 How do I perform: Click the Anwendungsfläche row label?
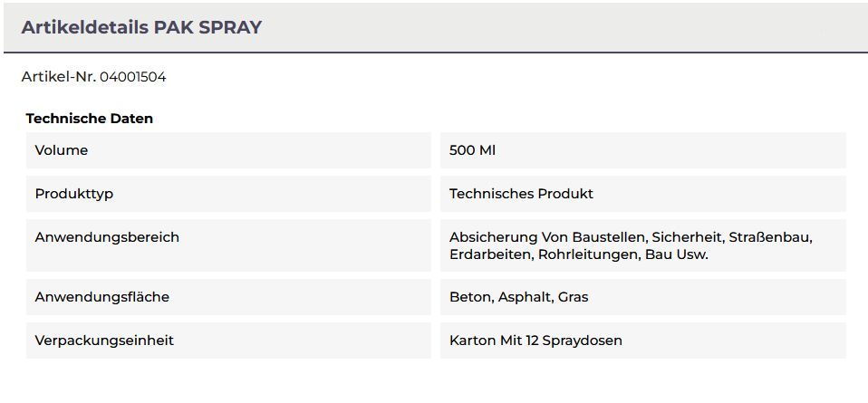[101, 297]
